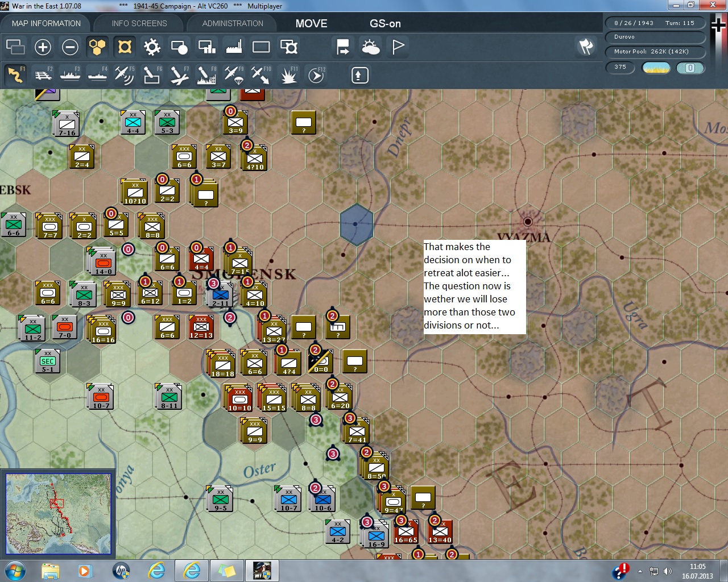
Task: Select the highlighted blue hex near Dnepr
Action: tap(356, 225)
